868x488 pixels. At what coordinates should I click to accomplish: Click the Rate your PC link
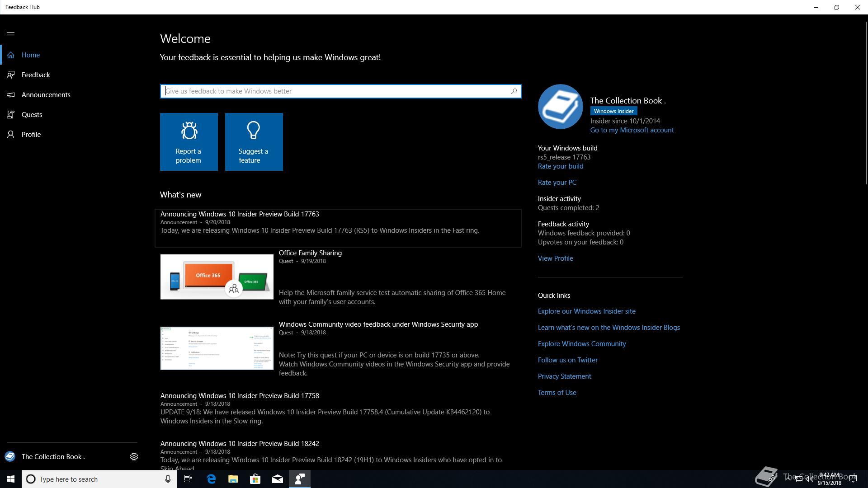tap(557, 183)
